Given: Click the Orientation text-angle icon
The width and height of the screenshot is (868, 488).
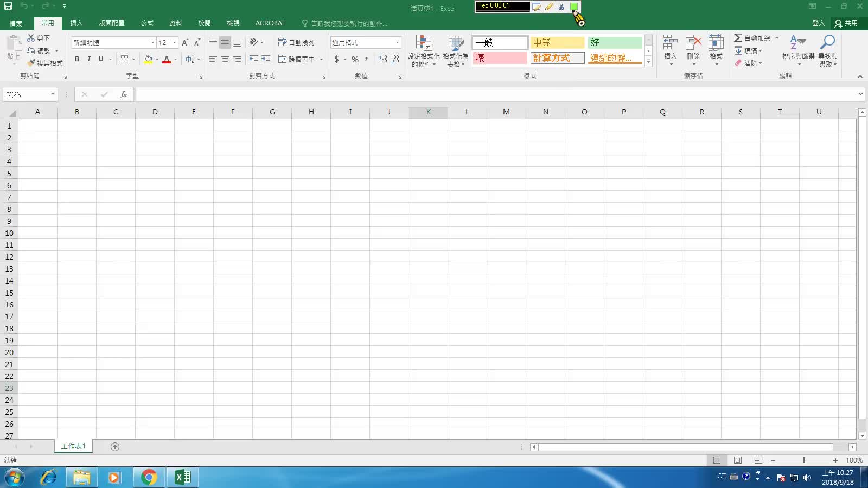Looking at the screenshot, I should 254,42.
